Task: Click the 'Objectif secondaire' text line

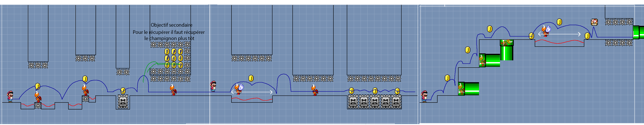Action: [x=171, y=25]
